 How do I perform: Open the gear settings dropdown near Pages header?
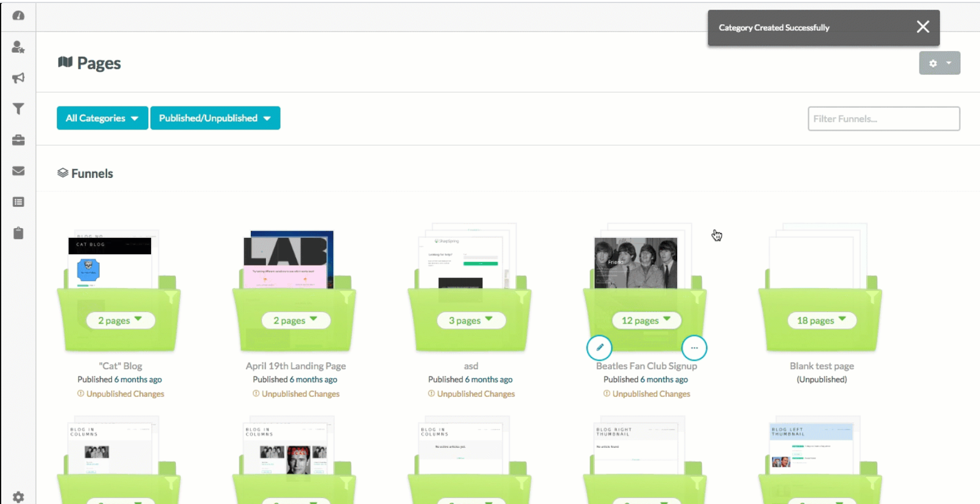pyautogui.click(x=939, y=63)
